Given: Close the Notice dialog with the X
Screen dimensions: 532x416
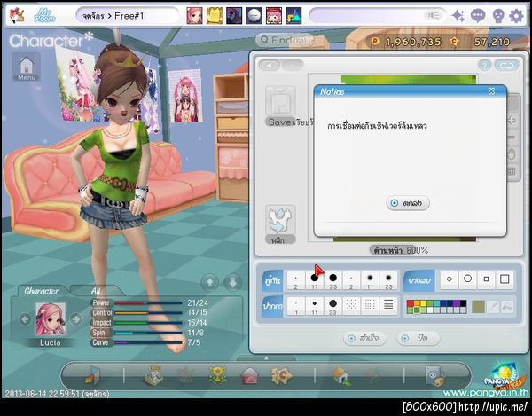Looking at the screenshot, I should (x=491, y=91).
